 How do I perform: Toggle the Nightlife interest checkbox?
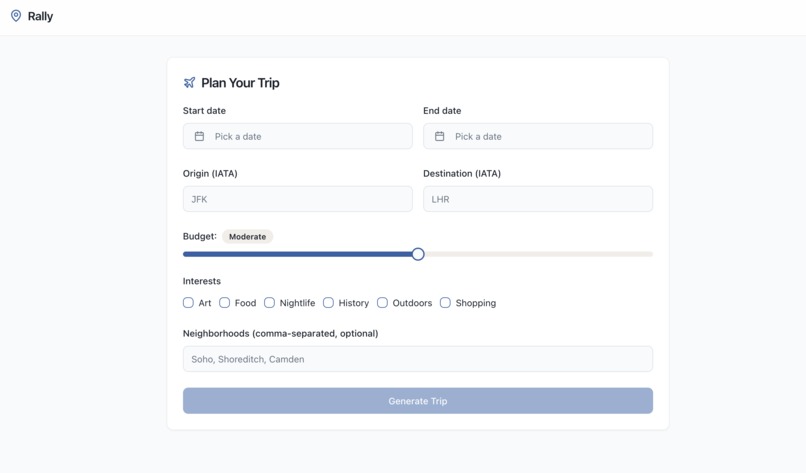(269, 302)
